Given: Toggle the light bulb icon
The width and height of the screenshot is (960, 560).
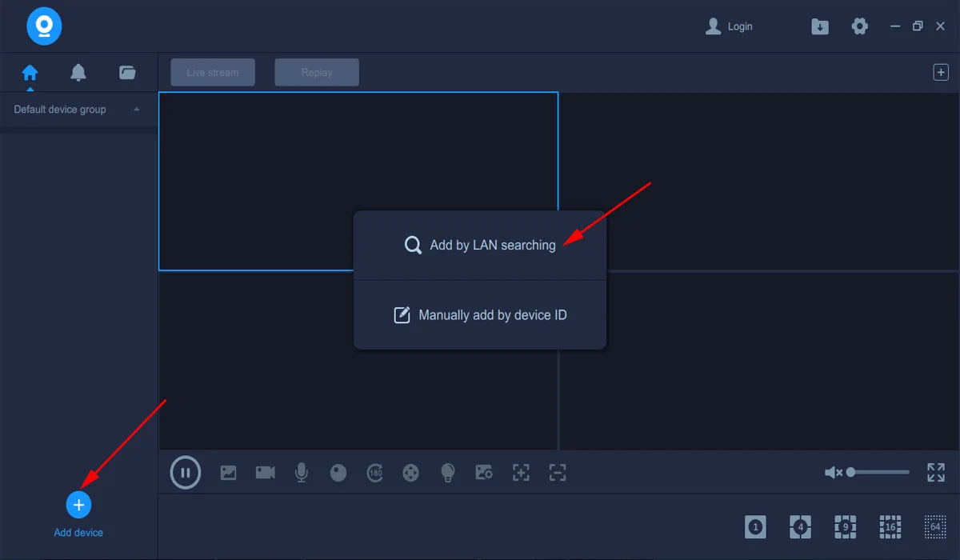Looking at the screenshot, I should (448, 473).
